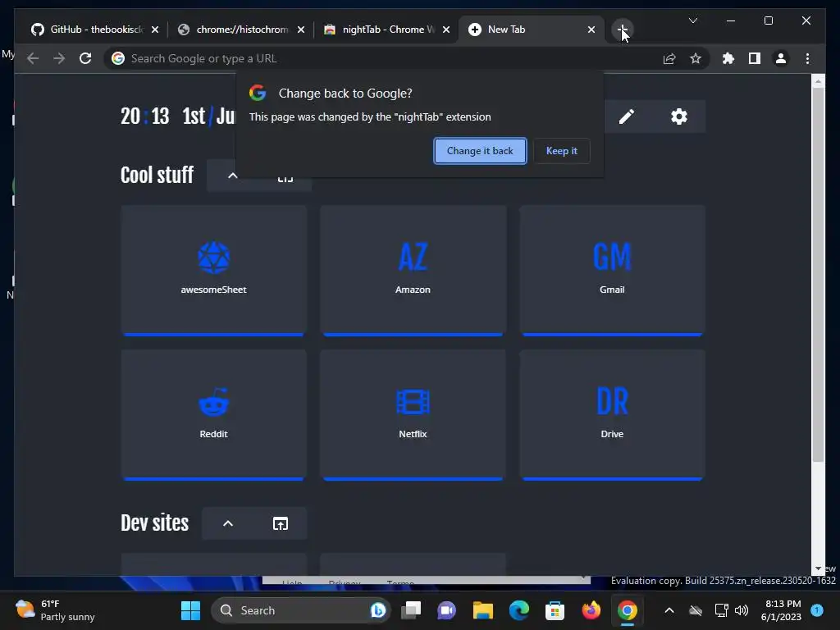Open nightTab settings gear
The height and width of the screenshot is (630, 840).
tap(678, 116)
